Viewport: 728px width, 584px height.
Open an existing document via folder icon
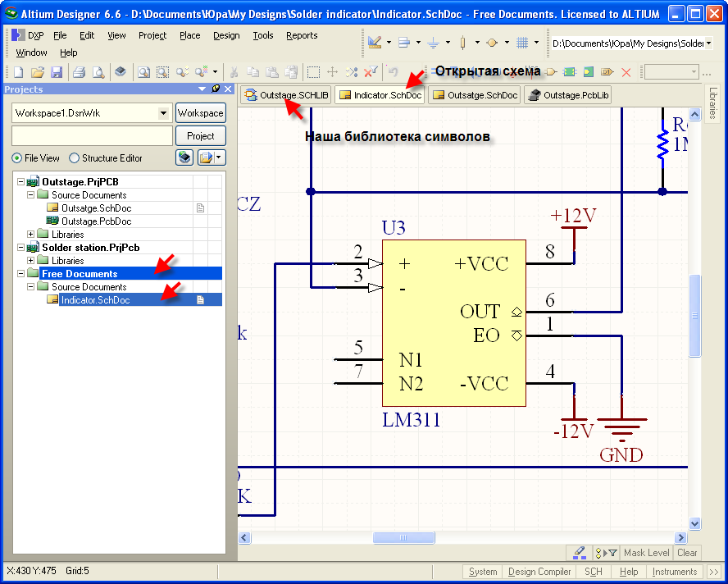(37, 72)
